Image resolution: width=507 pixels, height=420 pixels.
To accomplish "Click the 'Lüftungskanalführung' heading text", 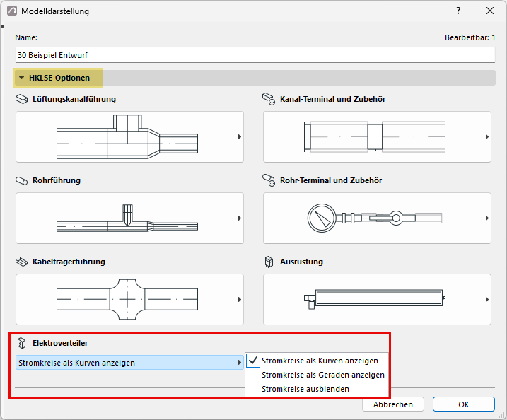I will pyautogui.click(x=74, y=99).
